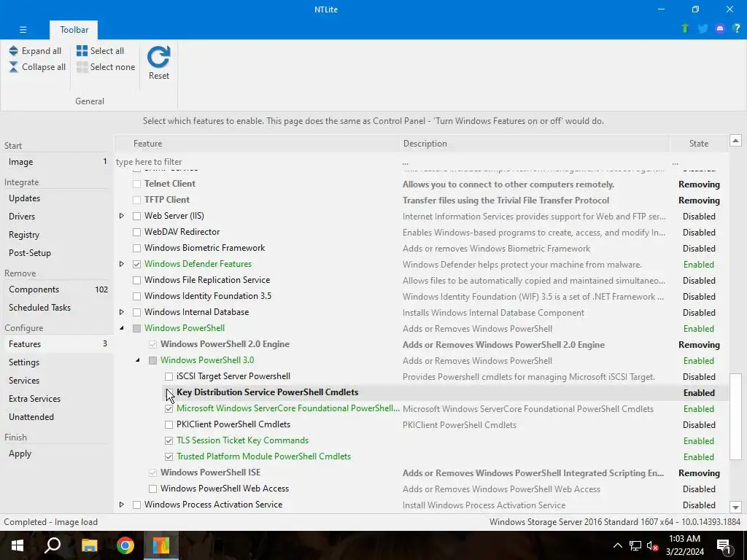Check Windows PowerShell Web Access checkbox
747x560 pixels.
pos(152,489)
